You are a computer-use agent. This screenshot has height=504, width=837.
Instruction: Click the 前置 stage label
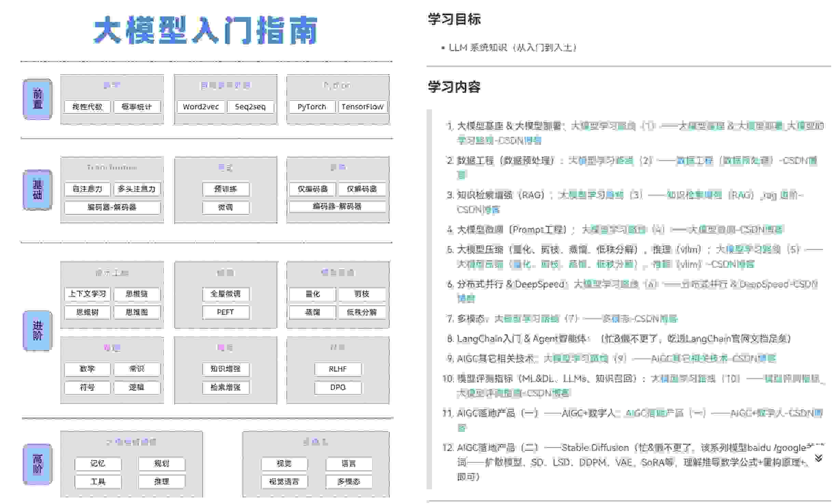pyautogui.click(x=38, y=99)
